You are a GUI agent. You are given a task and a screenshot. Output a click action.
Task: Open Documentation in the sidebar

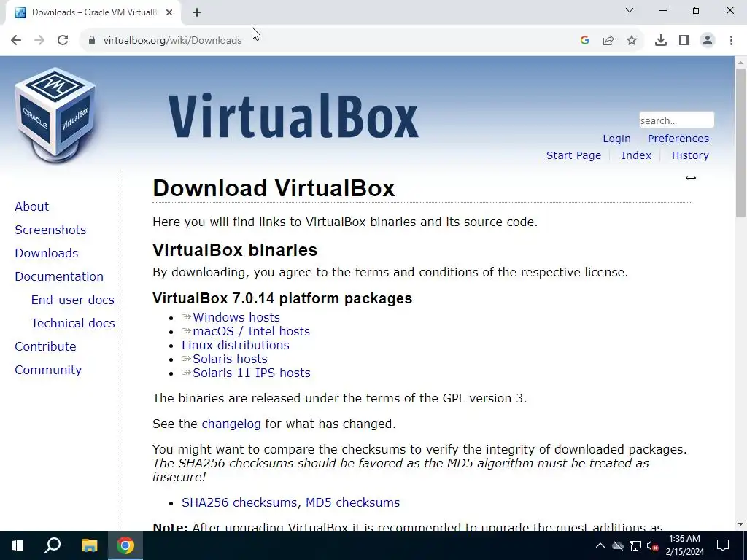[59, 276]
